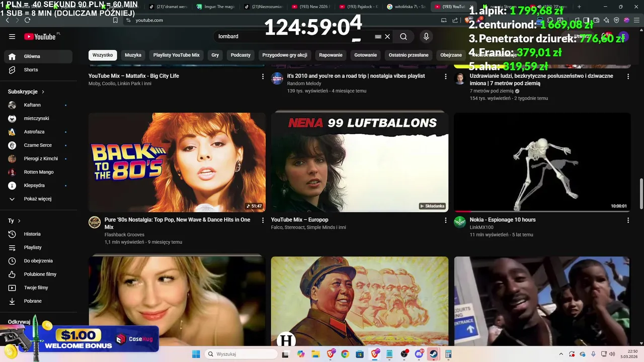Screen dimensions: 644x362
Task: Select the Gotowanie filter chip
Action: [x=365, y=55]
